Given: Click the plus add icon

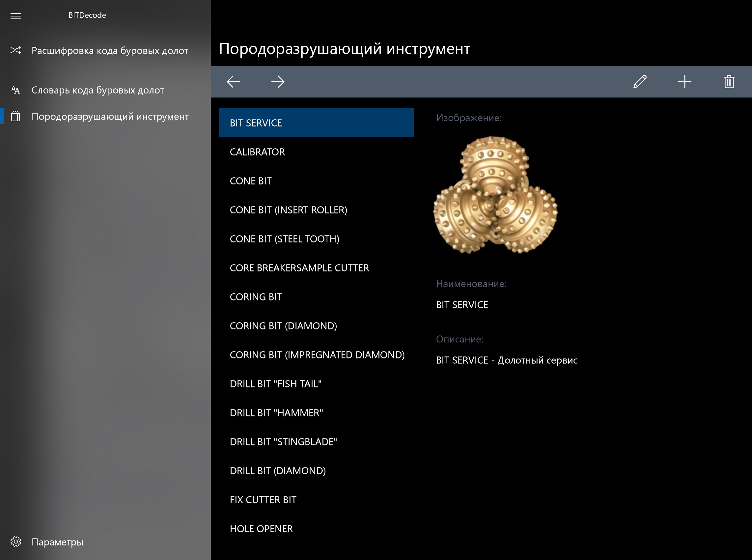Looking at the screenshot, I should tap(684, 82).
